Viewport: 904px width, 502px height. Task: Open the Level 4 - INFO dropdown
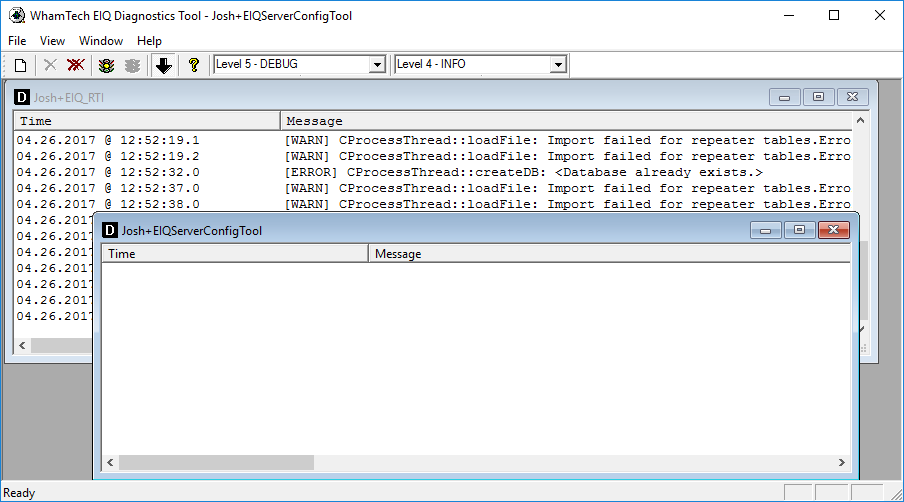(x=558, y=65)
